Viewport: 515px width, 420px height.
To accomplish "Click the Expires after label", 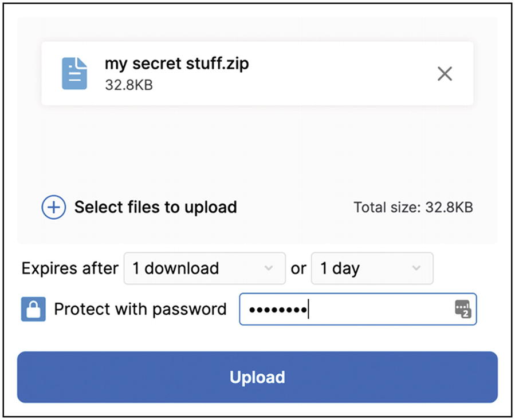I will point(70,268).
